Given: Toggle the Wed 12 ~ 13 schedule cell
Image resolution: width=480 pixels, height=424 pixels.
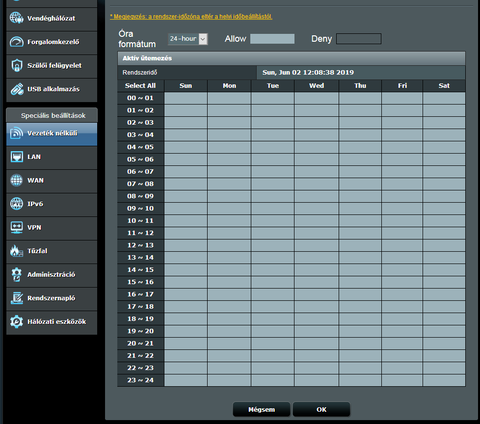Looking at the screenshot, I should click(x=316, y=245).
